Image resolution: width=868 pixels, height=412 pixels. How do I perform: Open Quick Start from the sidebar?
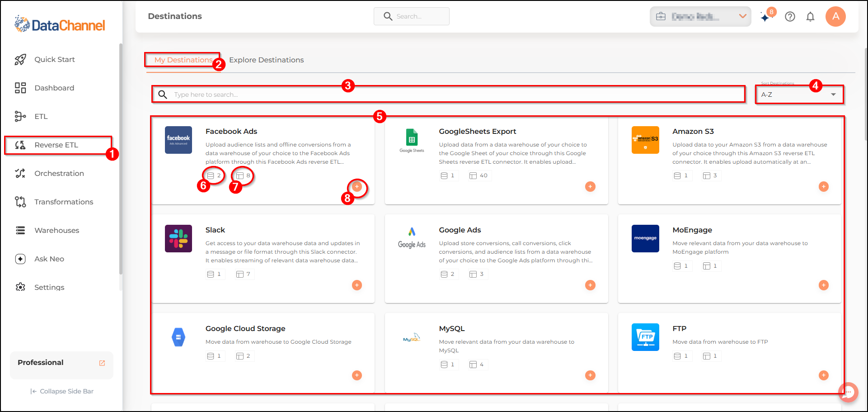(x=54, y=59)
